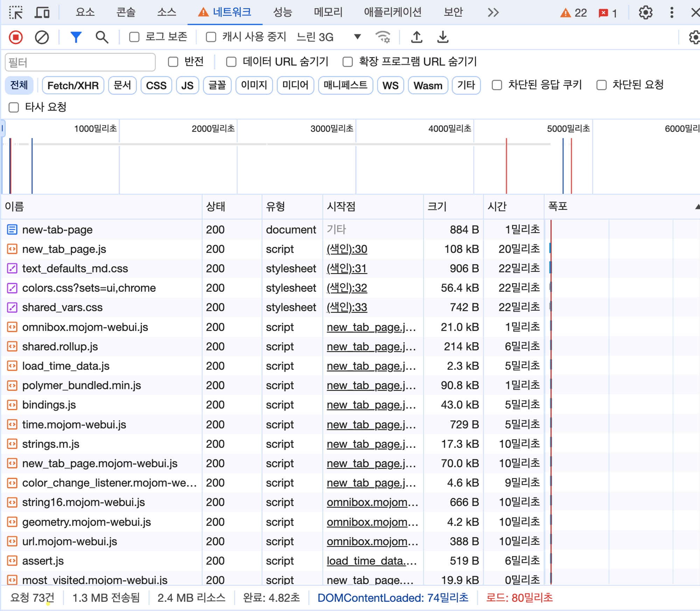Switch to the 콘솔 tab
Image resolution: width=700 pixels, height=611 pixels.
coord(126,13)
